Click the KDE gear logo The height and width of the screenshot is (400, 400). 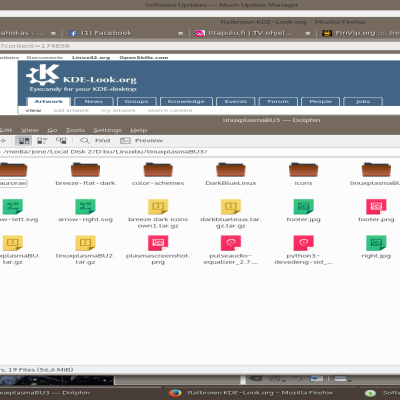[x=43, y=74]
